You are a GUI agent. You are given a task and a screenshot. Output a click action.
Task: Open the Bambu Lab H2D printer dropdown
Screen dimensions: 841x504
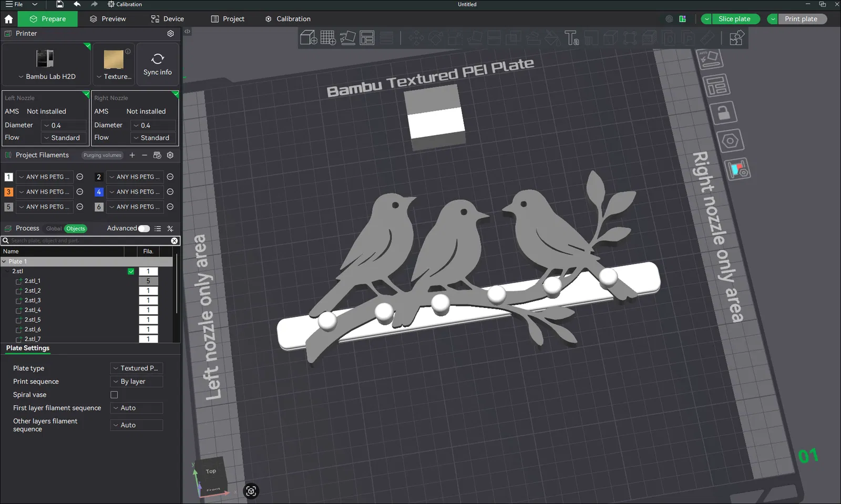pyautogui.click(x=46, y=77)
